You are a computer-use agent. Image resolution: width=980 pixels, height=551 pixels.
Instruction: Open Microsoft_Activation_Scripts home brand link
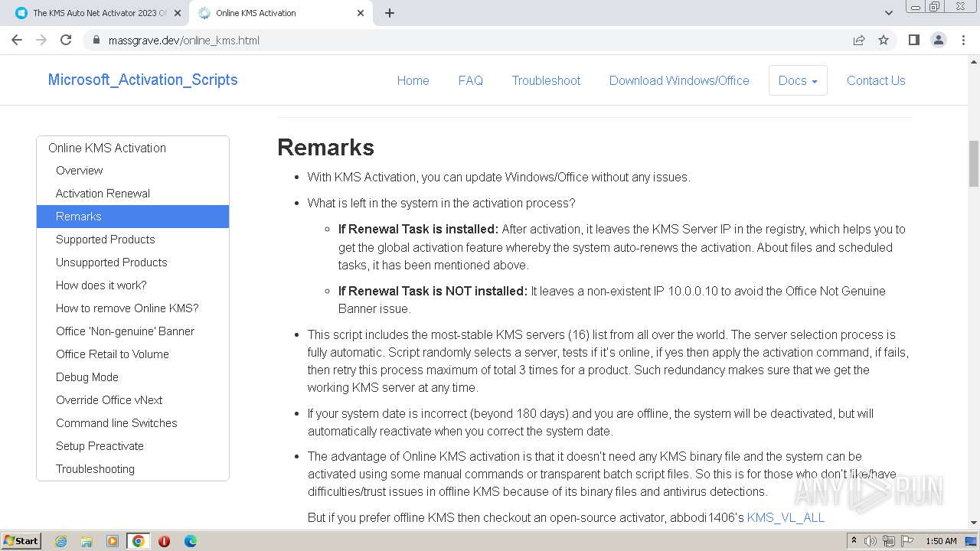click(x=142, y=80)
